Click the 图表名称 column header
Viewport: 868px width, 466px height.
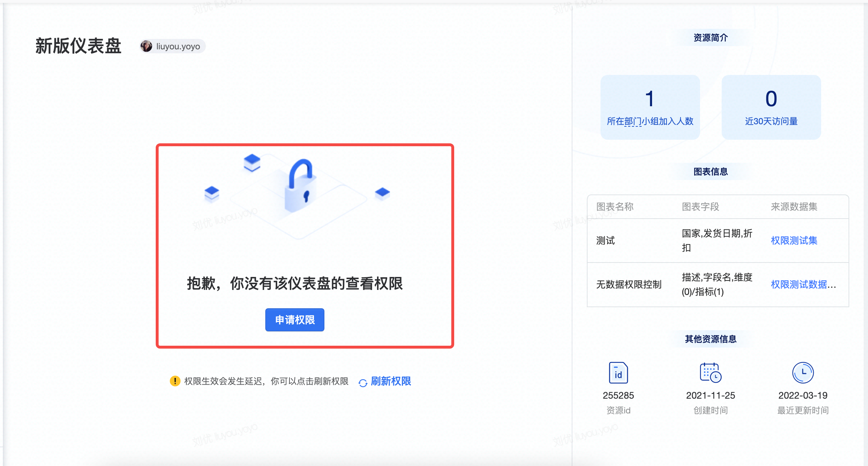point(615,207)
